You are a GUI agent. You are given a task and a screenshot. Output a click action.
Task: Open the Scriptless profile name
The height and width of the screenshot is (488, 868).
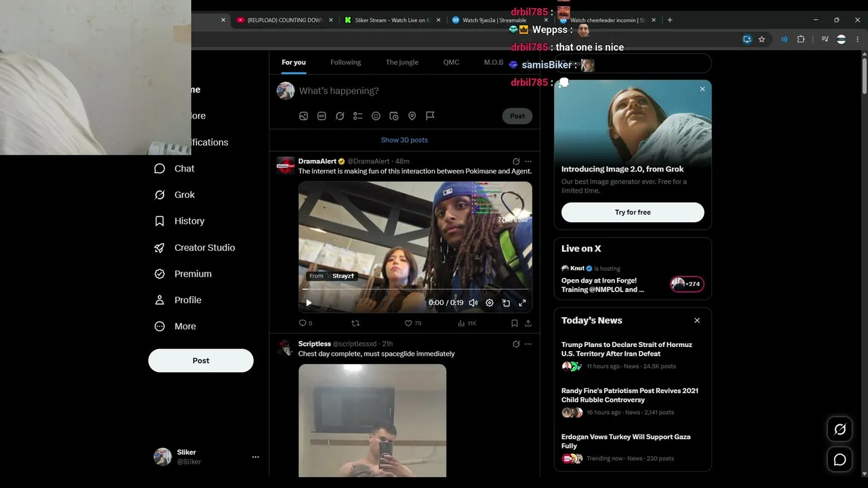(x=315, y=344)
